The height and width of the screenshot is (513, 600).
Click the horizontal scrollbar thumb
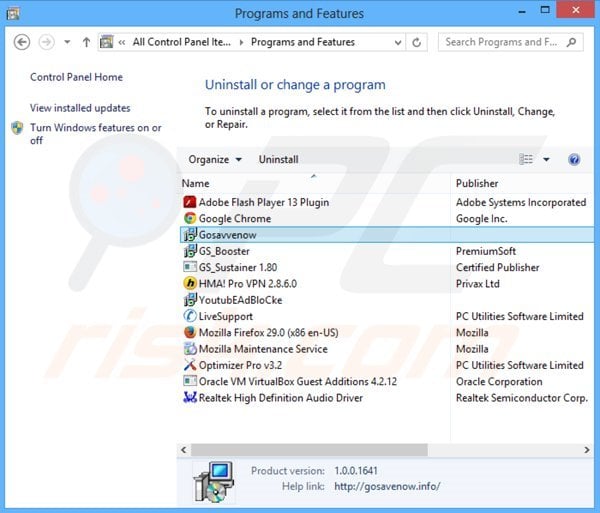309,450
